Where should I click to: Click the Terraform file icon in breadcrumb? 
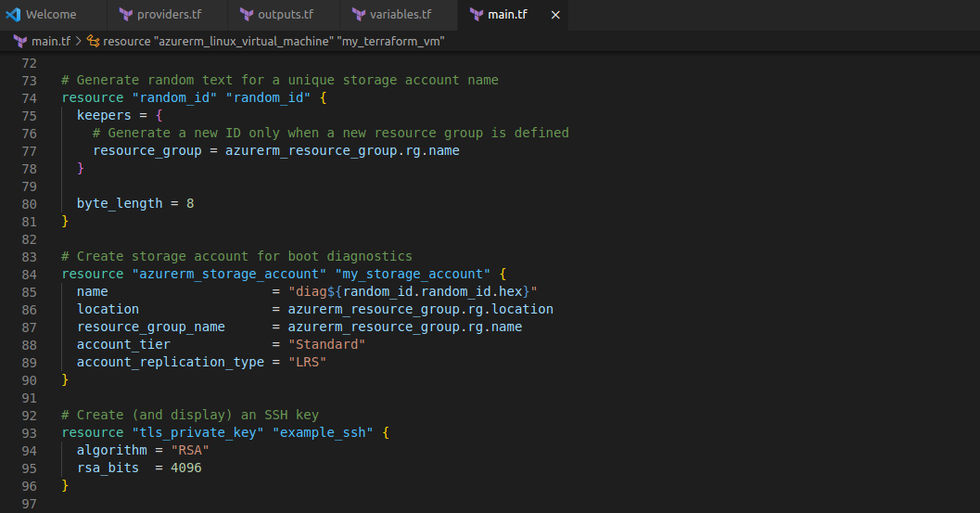click(x=19, y=42)
